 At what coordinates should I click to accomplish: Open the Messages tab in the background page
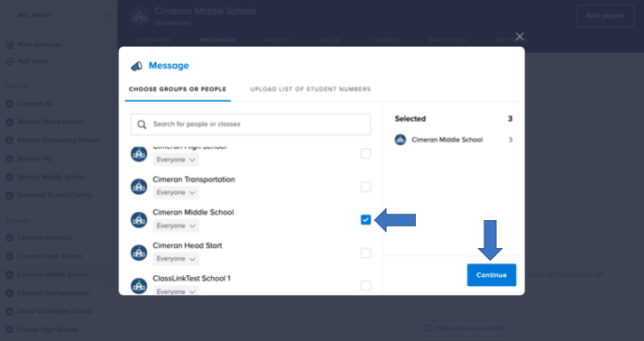point(217,41)
